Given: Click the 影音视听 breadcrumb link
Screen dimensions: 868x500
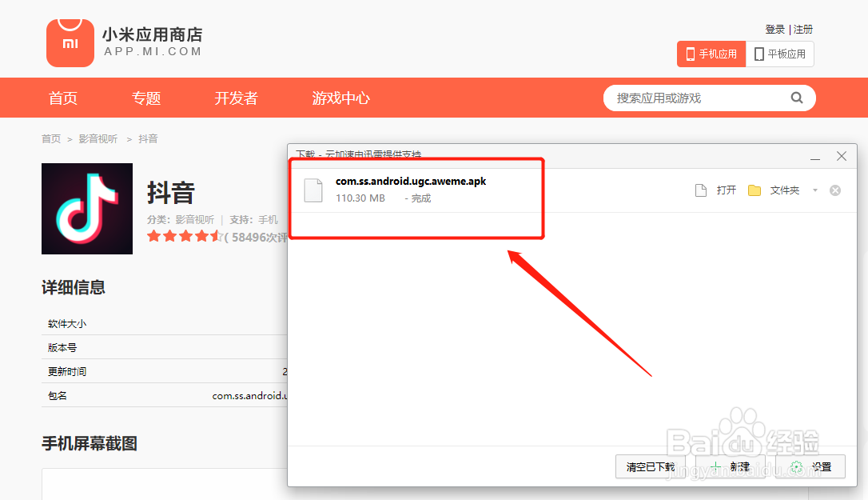Looking at the screenshot, I should 98,138.
